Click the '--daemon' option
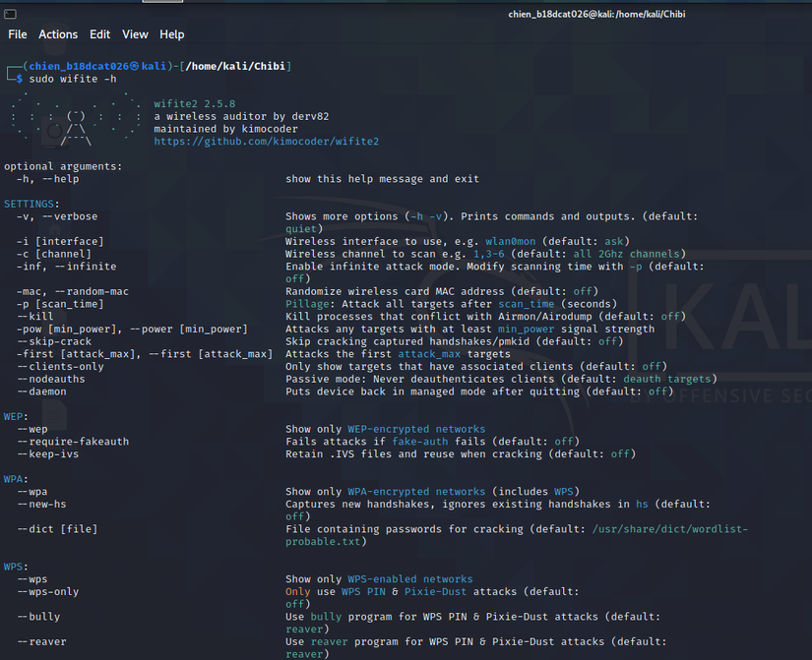 click(41, 391)
